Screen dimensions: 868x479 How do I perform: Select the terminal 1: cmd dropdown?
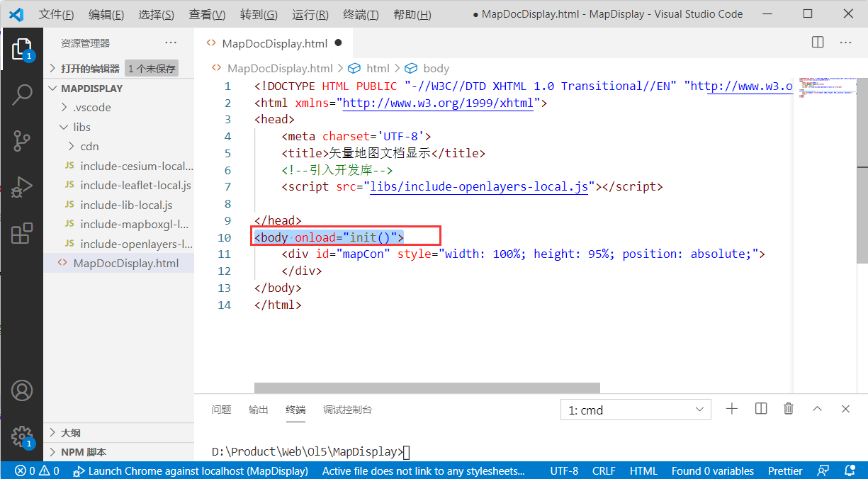click(x=636, y=410)
